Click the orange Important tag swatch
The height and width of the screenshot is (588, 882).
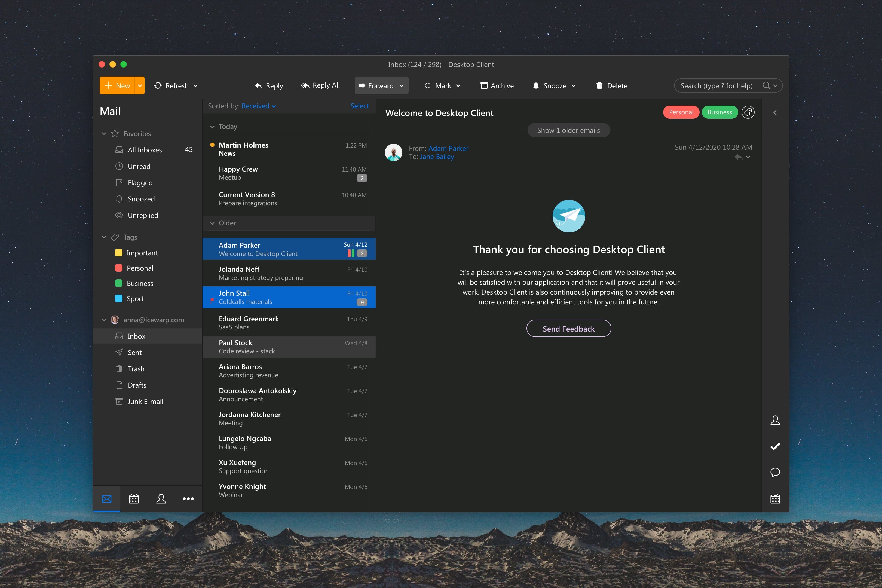119,253
